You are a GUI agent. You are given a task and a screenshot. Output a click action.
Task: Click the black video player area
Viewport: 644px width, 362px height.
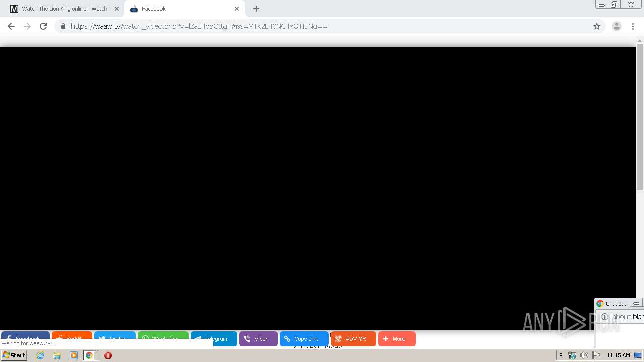click(318, 188)
